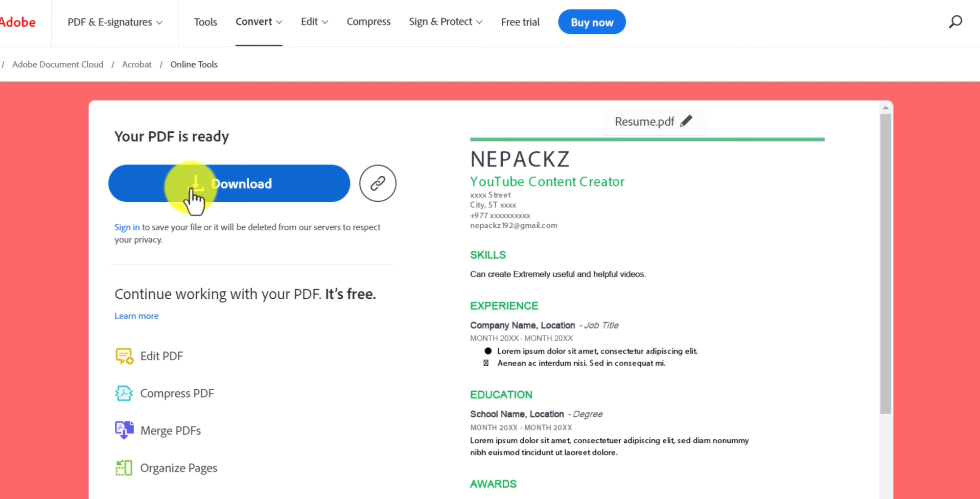The height and width of the screenshot is (499, 980).
Task: Open the Learn more link
Action: 136,316
